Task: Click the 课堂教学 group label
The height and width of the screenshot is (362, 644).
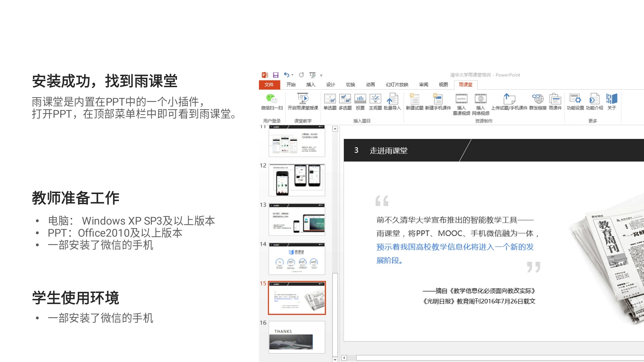Action: point(303,121)
